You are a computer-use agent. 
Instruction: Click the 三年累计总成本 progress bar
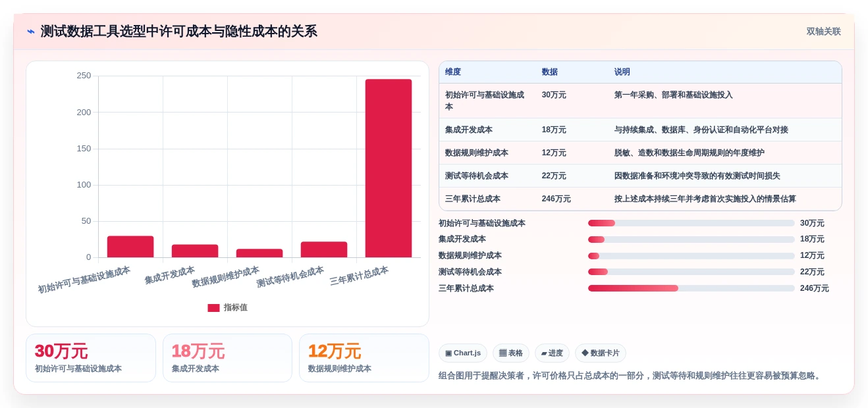pyautogui.click(x=692, y=288)
